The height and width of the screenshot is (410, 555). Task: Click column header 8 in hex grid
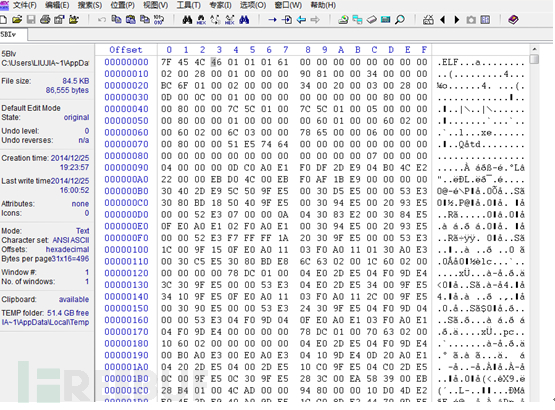coord(308,50)
